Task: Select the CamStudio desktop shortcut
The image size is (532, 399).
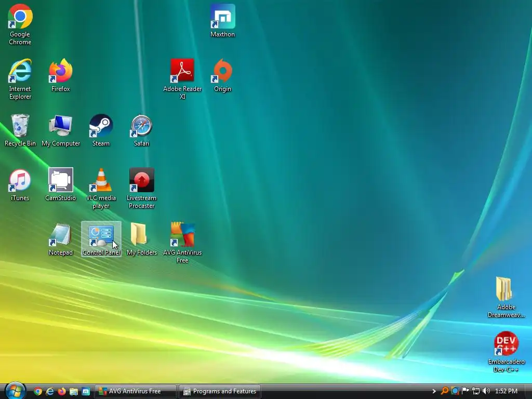Action: (x=61, y=184)
